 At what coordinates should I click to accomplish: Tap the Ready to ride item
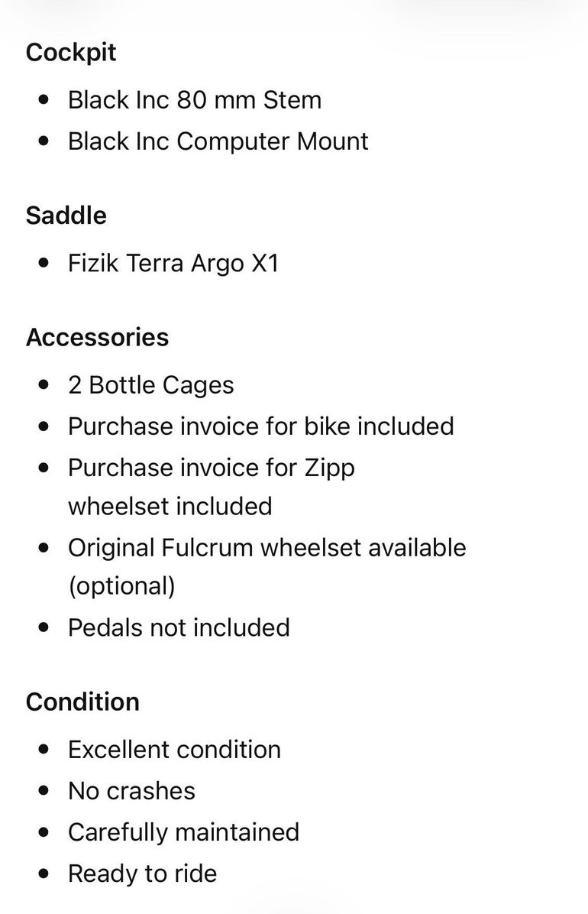(x=142, y=873)
